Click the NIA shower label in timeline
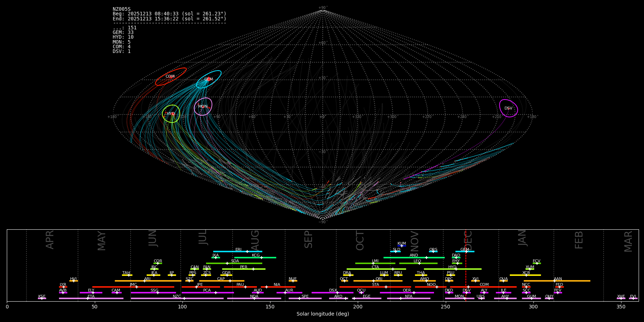The width and height of the screenshot is (644, 322). tap(277, 285)
